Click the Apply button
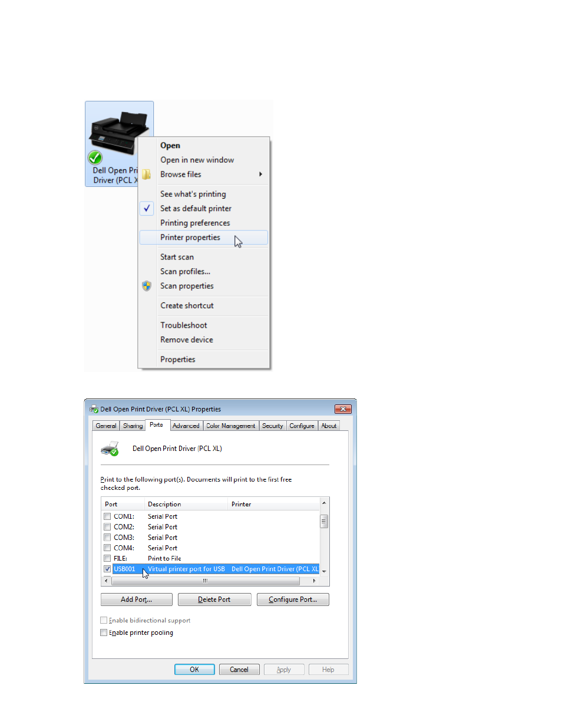The image size is (562, 728). point(284,670)
